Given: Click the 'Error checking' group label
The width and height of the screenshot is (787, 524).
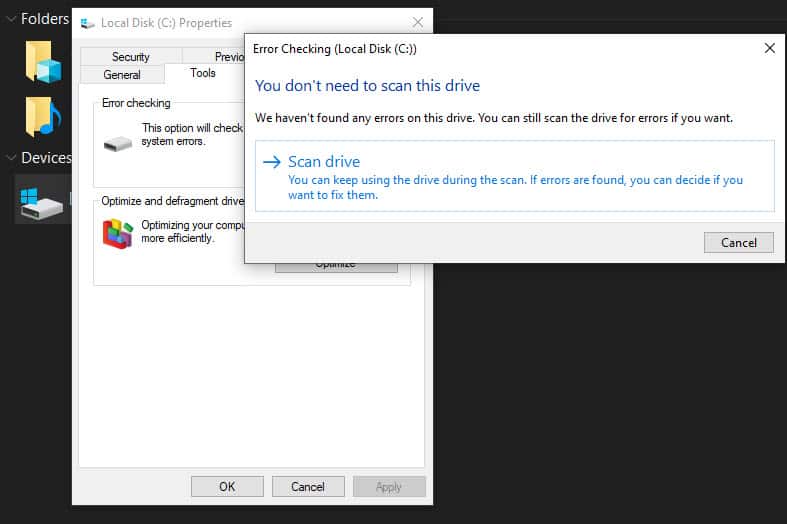Looking at the screenshot, I should [x=136, y=103].
